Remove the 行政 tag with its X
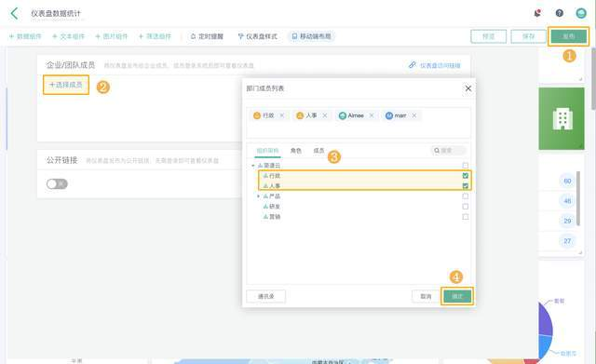 point(281,115)
